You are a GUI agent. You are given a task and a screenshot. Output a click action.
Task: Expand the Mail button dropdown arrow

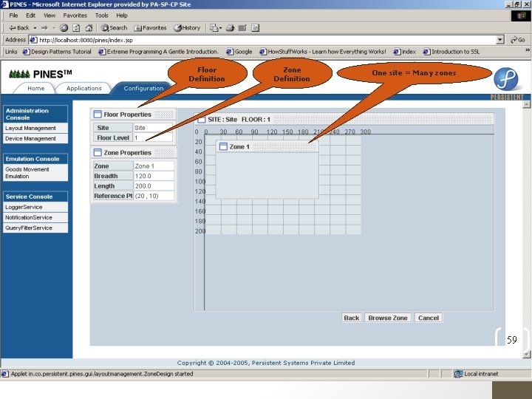click(220, 28)
